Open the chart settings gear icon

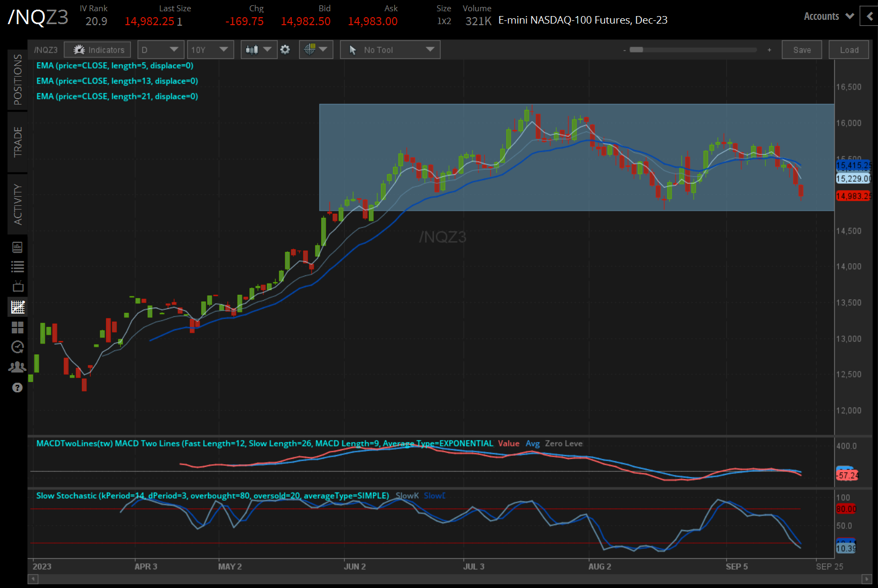click(x=285, y=49)
